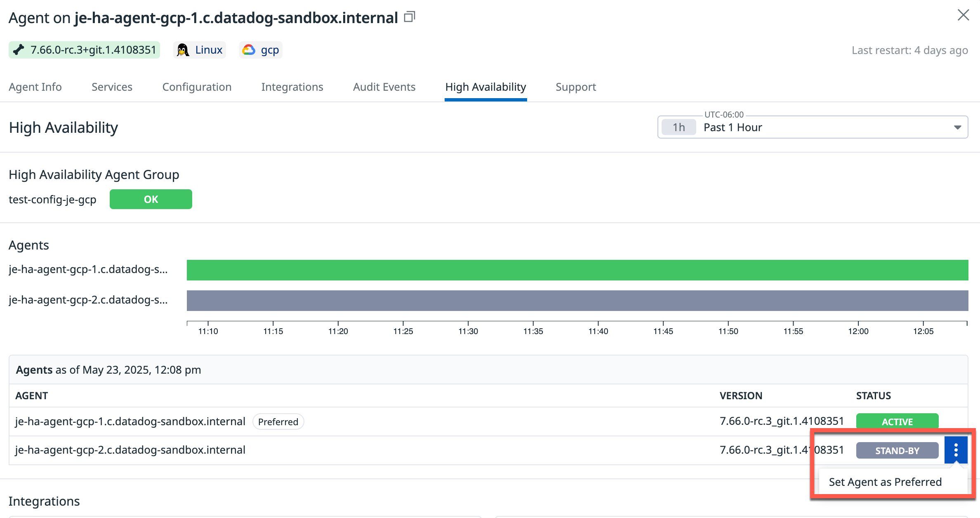Click the 1h time range shortcut badge
980x518 pixels.
(678, 127)
